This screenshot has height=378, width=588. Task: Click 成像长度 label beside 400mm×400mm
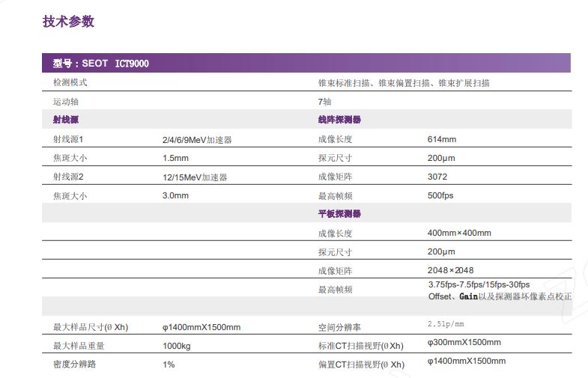[x=336, y=233]
